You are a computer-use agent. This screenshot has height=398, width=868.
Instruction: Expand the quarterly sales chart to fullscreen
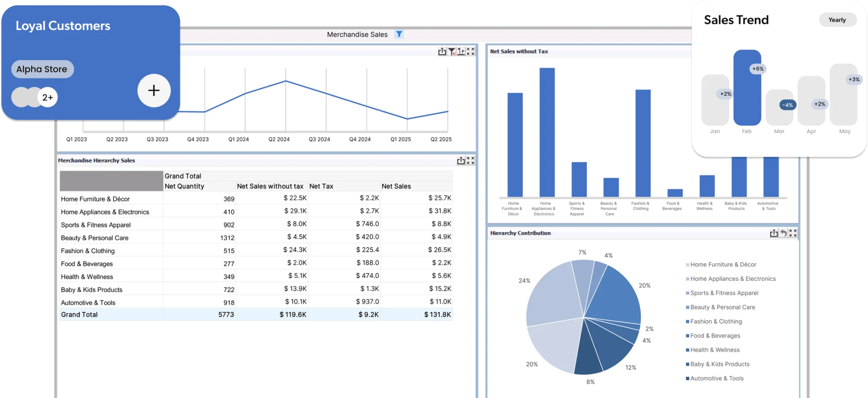[471, 51]
